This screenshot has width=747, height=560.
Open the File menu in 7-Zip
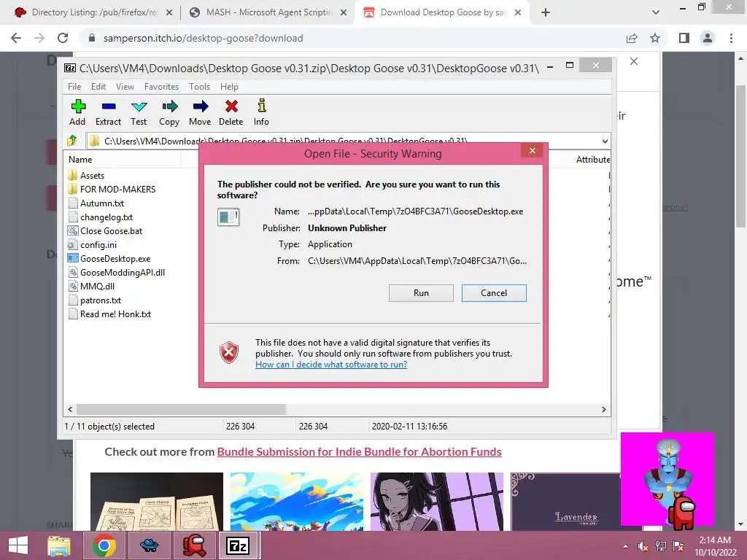74,87
